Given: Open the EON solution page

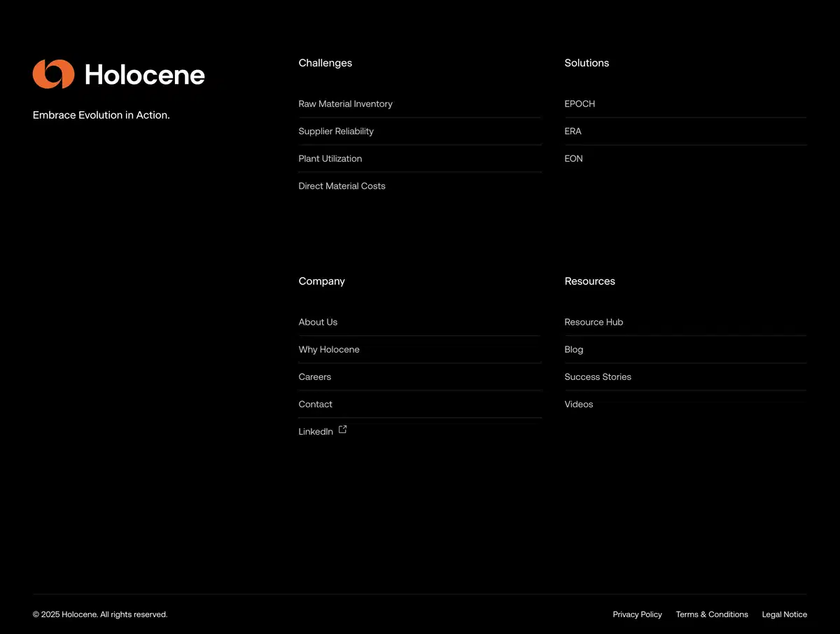Looking at the screenshot, I should coord(573,158).
